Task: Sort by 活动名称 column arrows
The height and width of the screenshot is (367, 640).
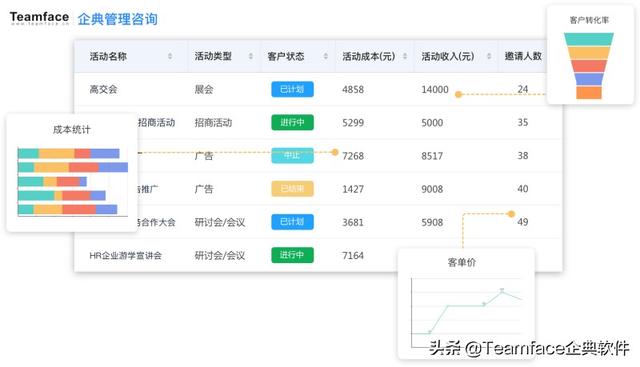Action: coord(170,56)
